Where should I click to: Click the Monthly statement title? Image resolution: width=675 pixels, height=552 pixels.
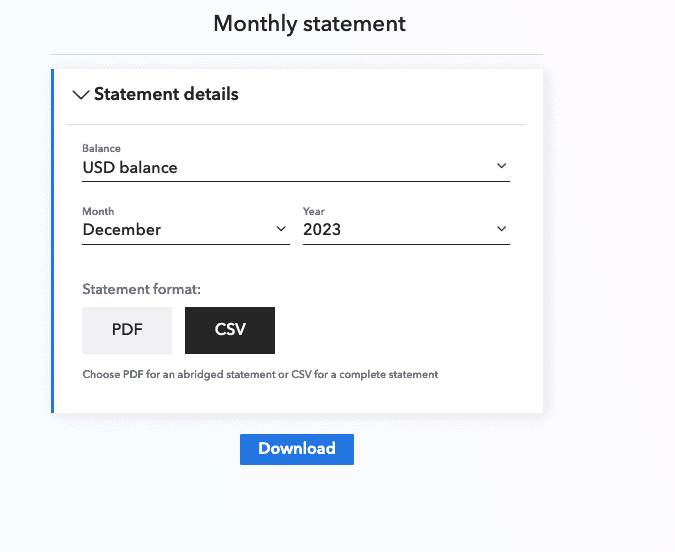310,23
